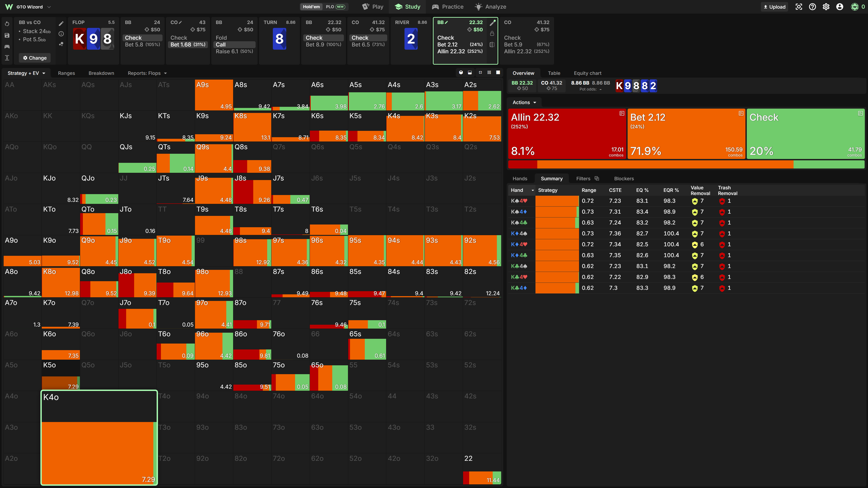Click pencil edit icon beside BB vs CO
Screen dimensions: 868x488
pyautogui.click(x=61, y=24)
